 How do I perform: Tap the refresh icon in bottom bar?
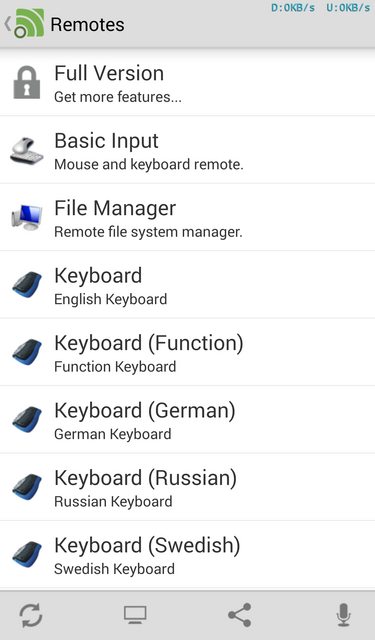31,616
